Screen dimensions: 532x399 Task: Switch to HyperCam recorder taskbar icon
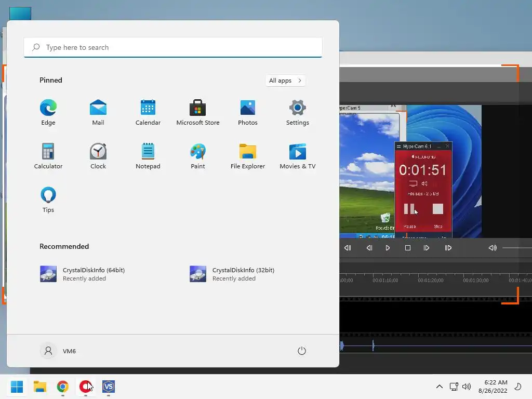point(86,387)
